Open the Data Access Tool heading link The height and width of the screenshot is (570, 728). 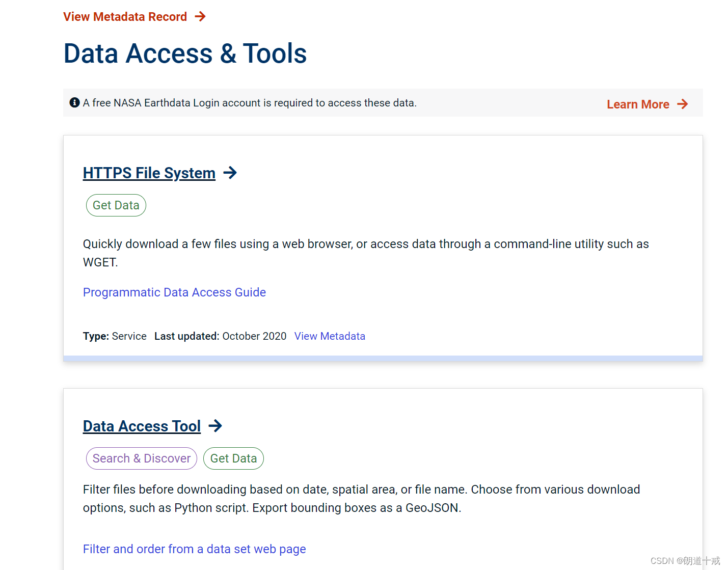click(x=142, y=426)
